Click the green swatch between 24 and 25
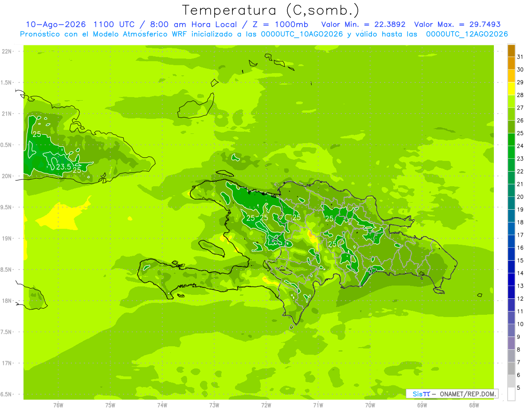 [511, 140]
